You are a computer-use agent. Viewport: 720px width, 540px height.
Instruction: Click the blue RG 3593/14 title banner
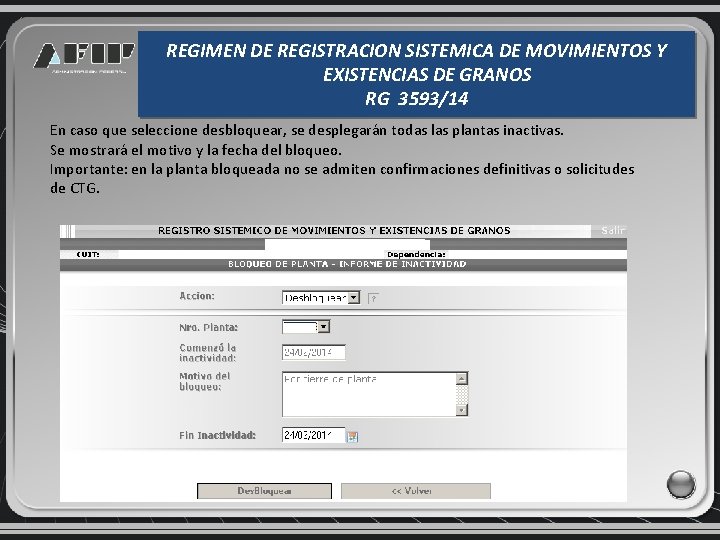click(417, 74)
